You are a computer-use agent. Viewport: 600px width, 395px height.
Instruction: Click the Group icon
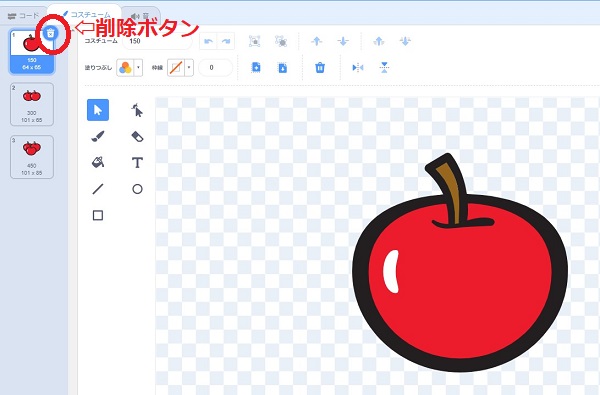coord(254,41)
